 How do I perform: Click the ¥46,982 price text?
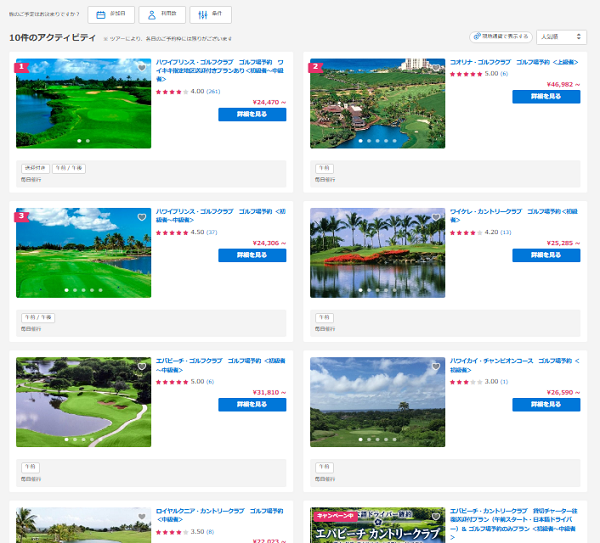[x=563, y=85]
